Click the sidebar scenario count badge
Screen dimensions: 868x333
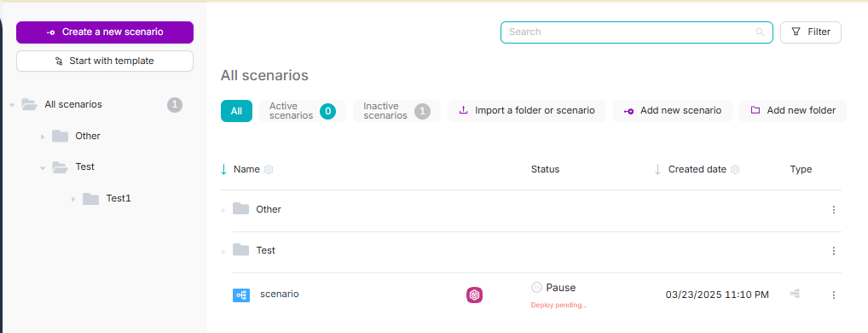click(x=175, y=105)
